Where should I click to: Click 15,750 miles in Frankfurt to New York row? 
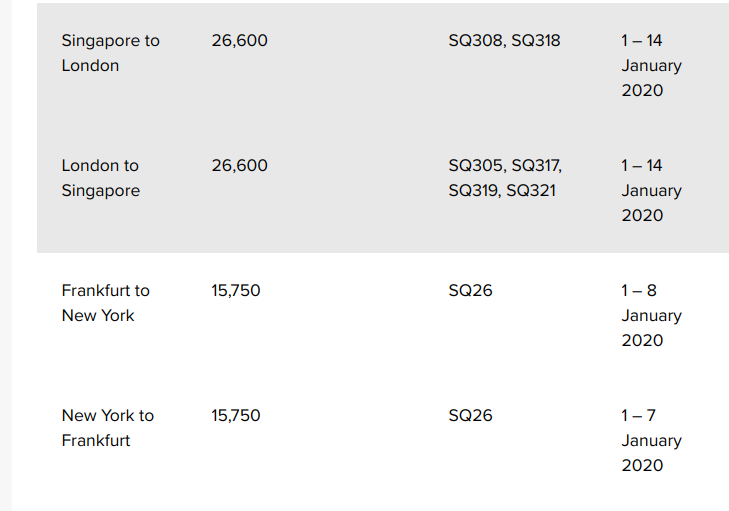(236, 291)
